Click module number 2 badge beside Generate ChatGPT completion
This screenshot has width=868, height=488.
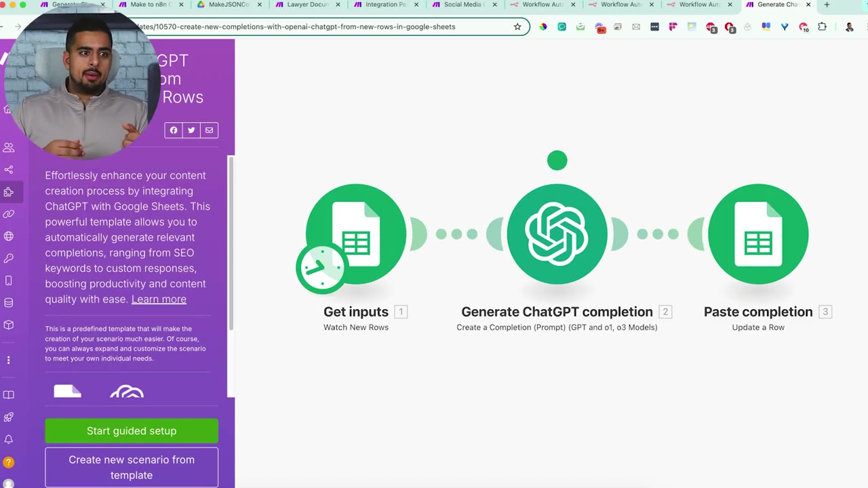(665, 312)
